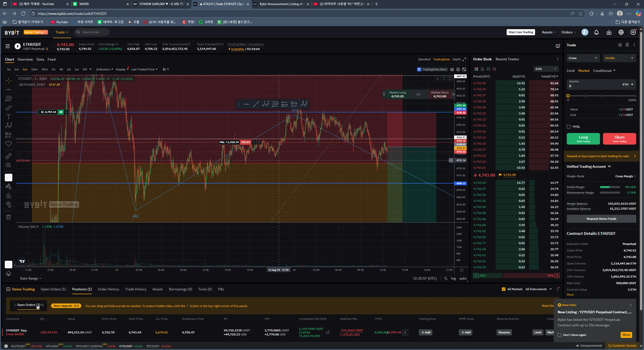The image size is (644, 350).
Task: Click the ruler measure tool
Action: (x=9, y=156)
